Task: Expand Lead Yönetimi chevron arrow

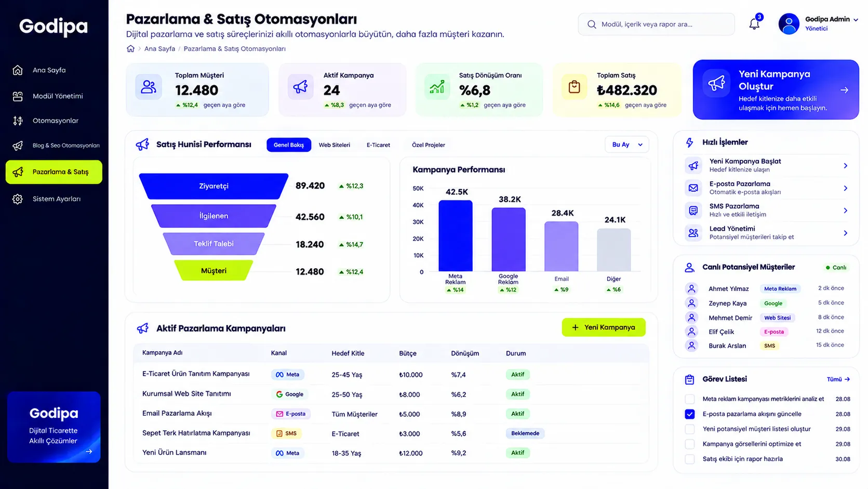Action: pos(845,233)
